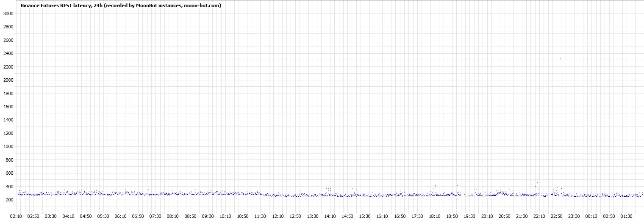Click the 22:50 time axis label
The height and width of the screenshot is (220, 644).
click(x=556, y=216)
